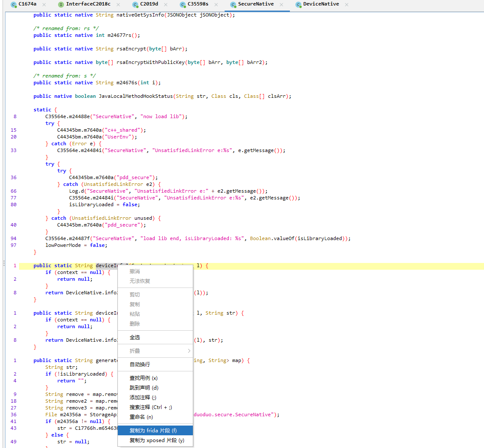
Task: Select 跳到声明 (d) menu entry
Action: click(x=155, y=387)
